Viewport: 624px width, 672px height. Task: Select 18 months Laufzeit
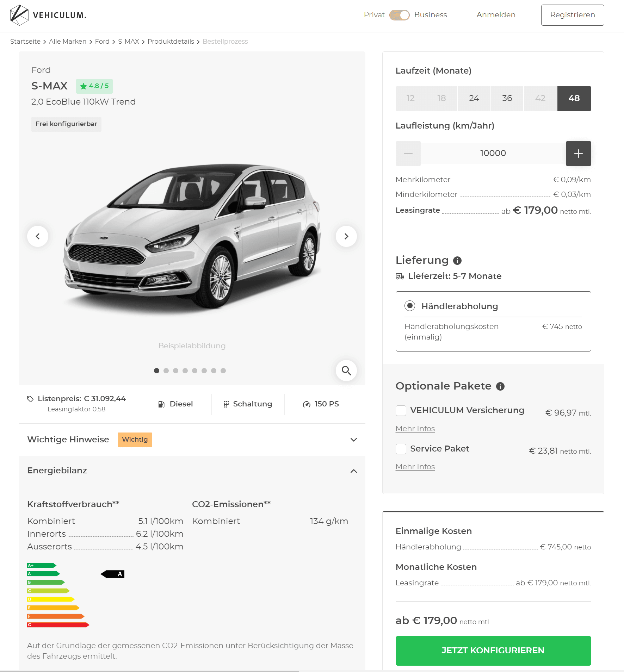pos(441,98)
